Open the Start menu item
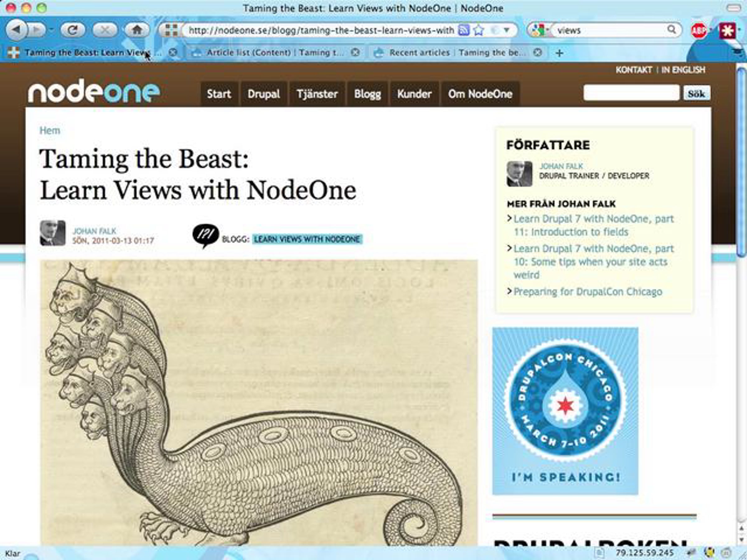The width and height of the screenshot is (747, 560). (x=219, y=94)
